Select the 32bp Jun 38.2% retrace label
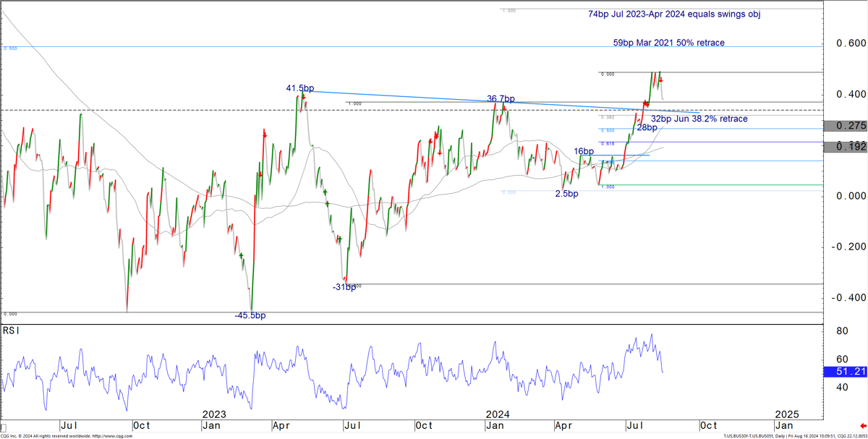868x439 pixels. tap(699, 119)
